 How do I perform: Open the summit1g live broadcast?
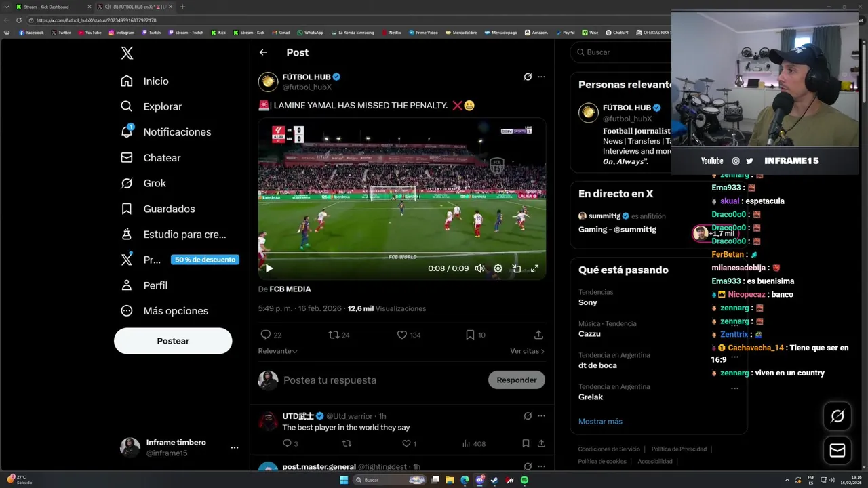(x=658, y=223)
